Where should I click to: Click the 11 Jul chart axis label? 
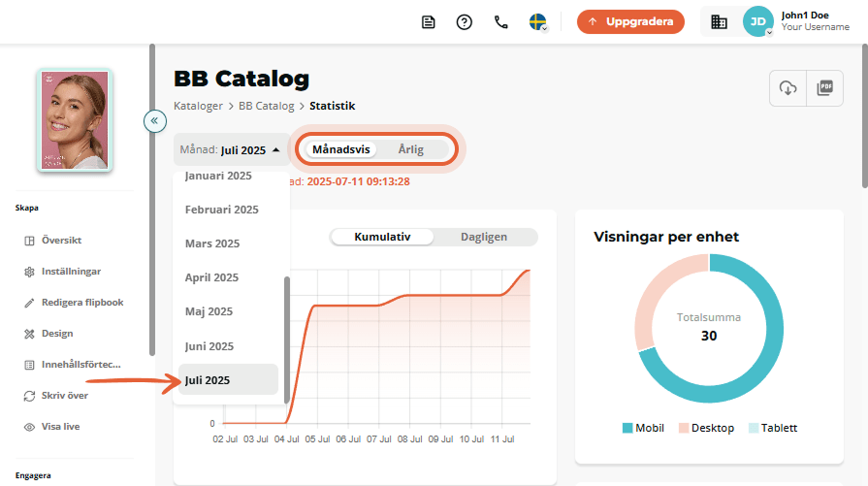[x=502, y=438]
